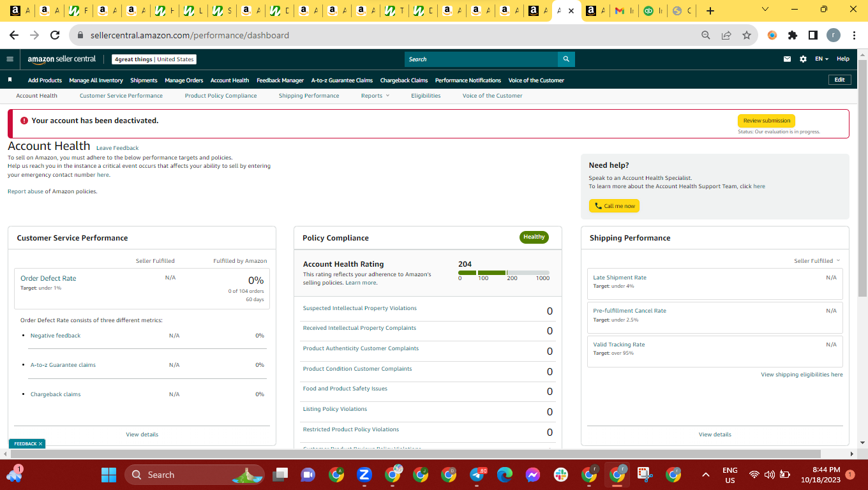
Task: Open the EN language dropdown
Action: pos(821,59)
